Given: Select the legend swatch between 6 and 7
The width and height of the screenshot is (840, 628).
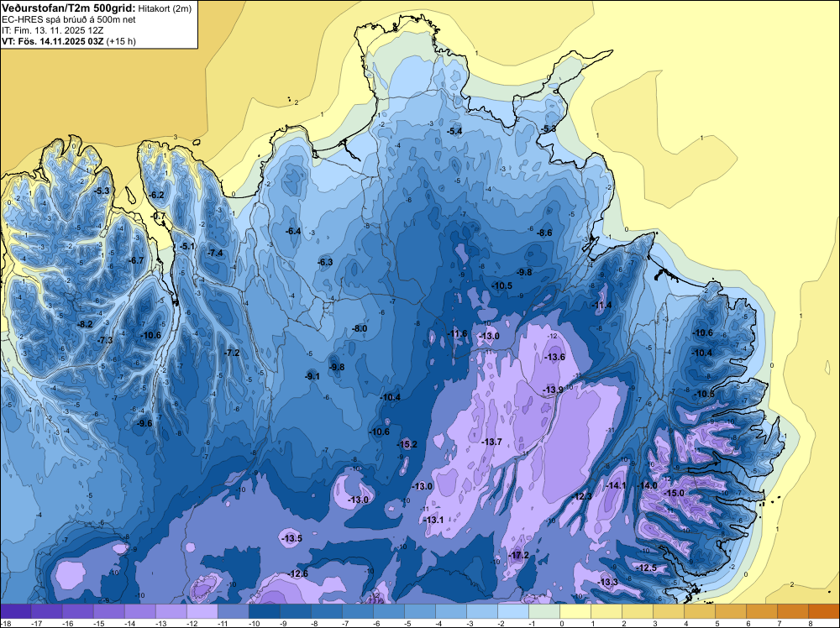Looking at the screenshot, I should (762, 611).
